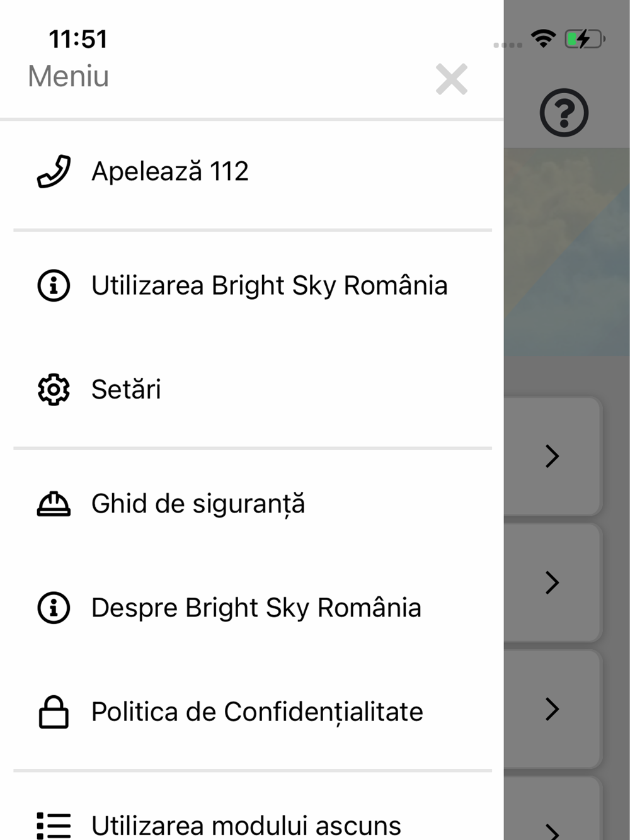This screenshot has width=630, height=840.
Task: Tap the hard hat safety guide icon
Action: click(54, 504)
